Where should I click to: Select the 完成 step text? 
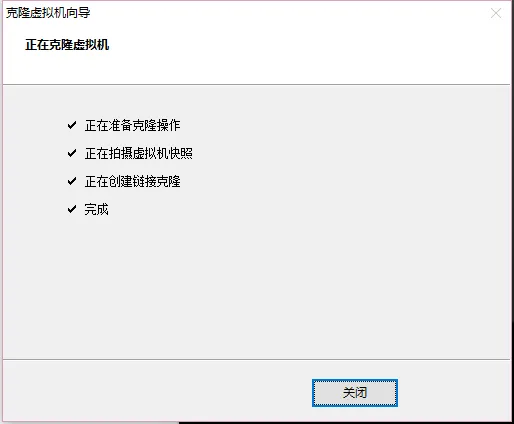96,209
